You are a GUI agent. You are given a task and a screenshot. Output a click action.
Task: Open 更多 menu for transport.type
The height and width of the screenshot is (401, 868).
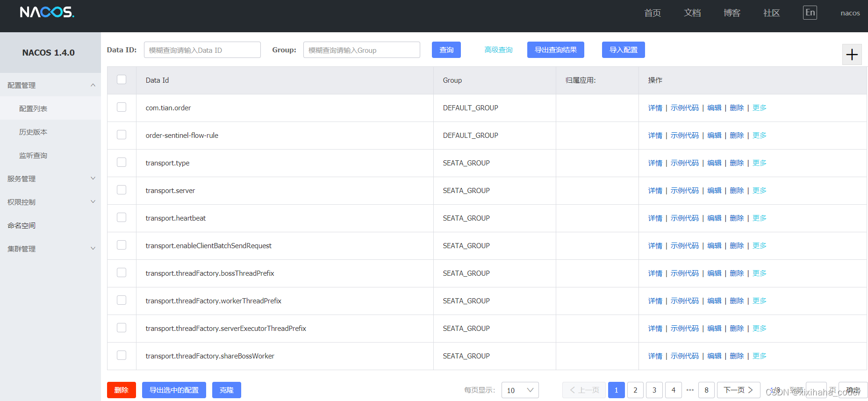tap(760, 163)
